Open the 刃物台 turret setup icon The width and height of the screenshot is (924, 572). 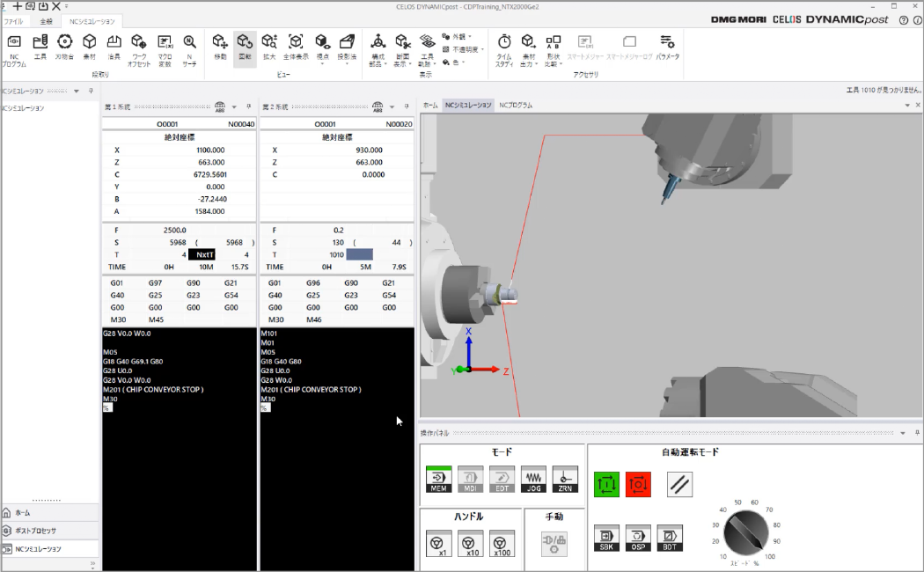pos(64,48)
